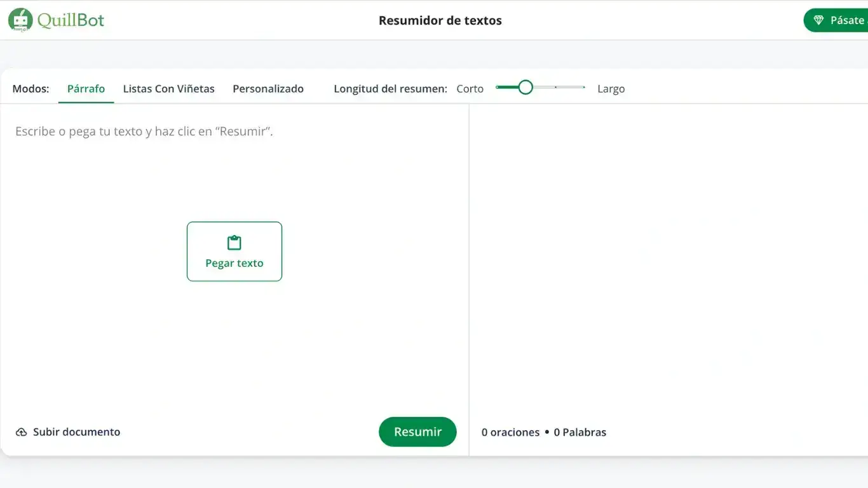Click the Corto label on the slider
The width and height of the screenshot is (868, 488).
tap(470, 88)
